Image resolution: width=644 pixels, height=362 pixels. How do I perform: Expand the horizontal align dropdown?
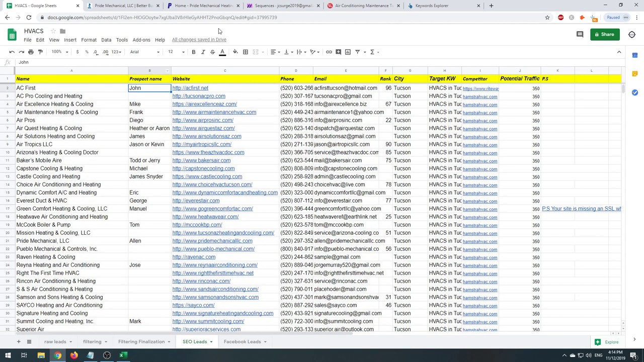275,52
